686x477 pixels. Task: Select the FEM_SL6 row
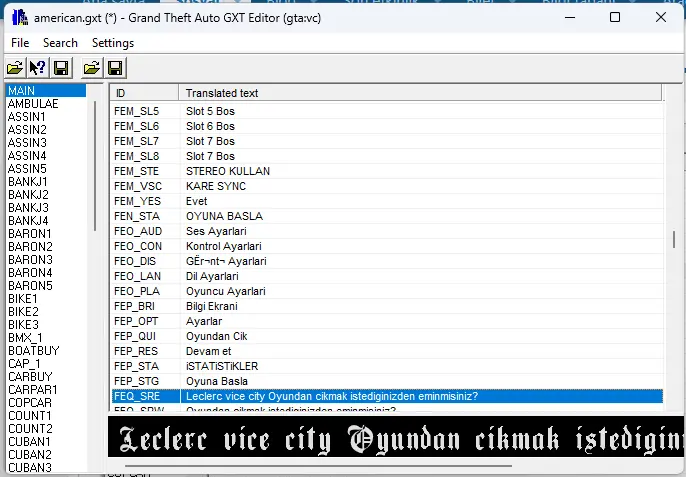point(387,126)
